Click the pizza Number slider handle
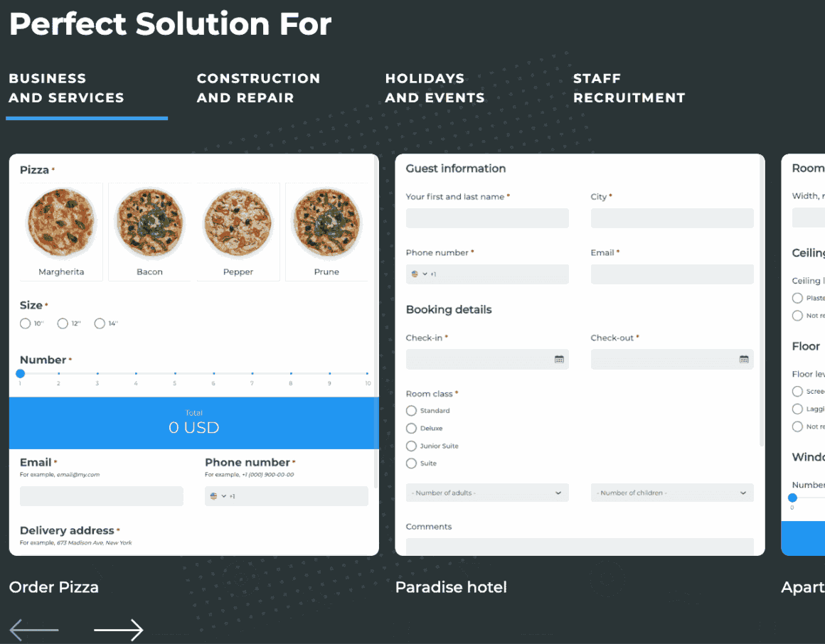This screenshot has width=825, height=644. 20,373
